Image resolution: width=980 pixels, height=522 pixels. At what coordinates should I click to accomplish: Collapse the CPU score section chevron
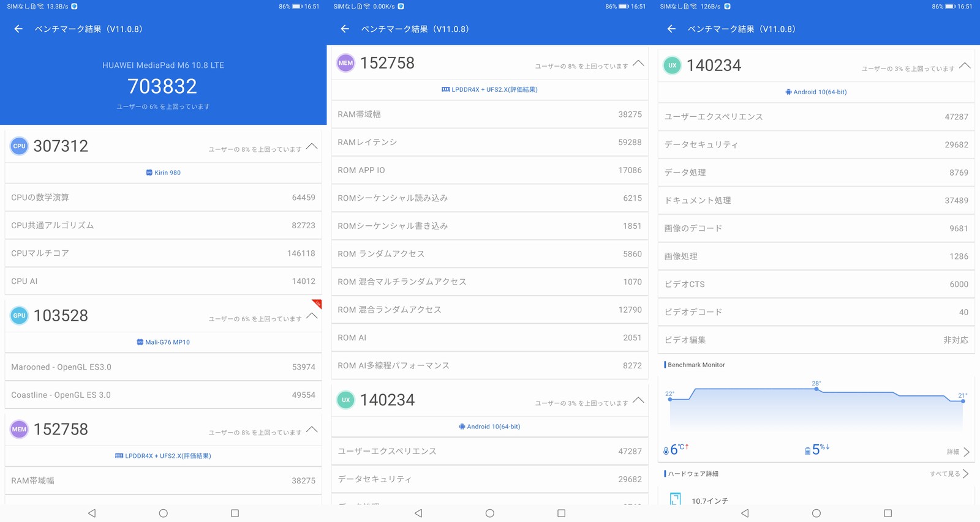click(x=312, y=146)
